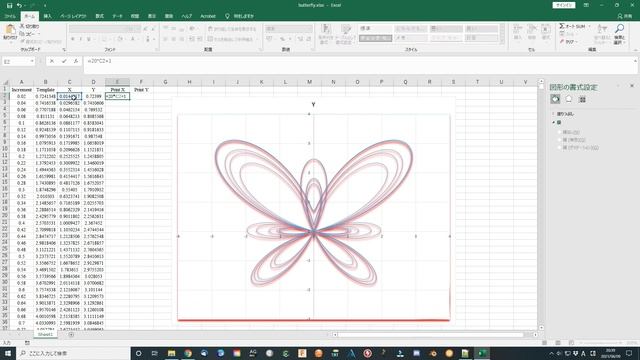
Task: Click the Select All corner button
Action: [x=5, y=82]
